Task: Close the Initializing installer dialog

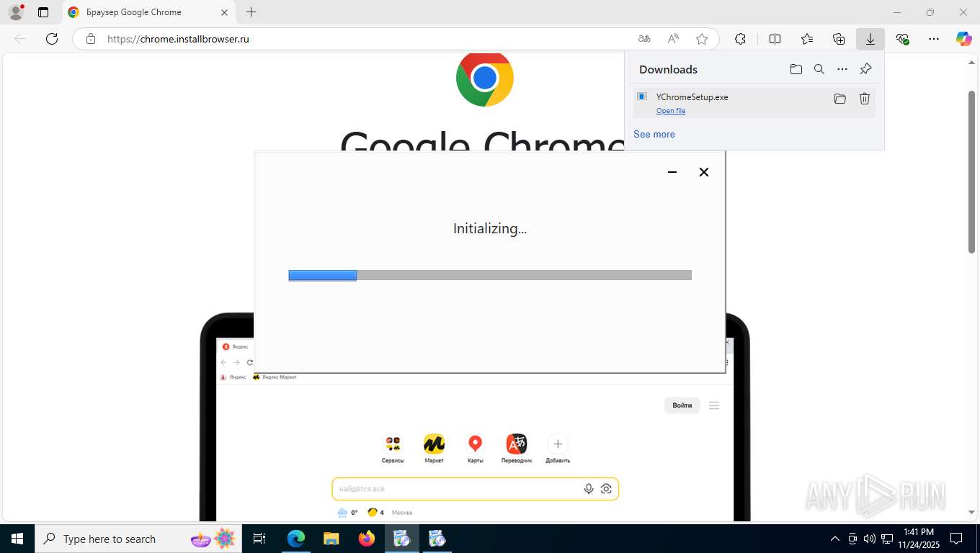Action: (704, 172)
